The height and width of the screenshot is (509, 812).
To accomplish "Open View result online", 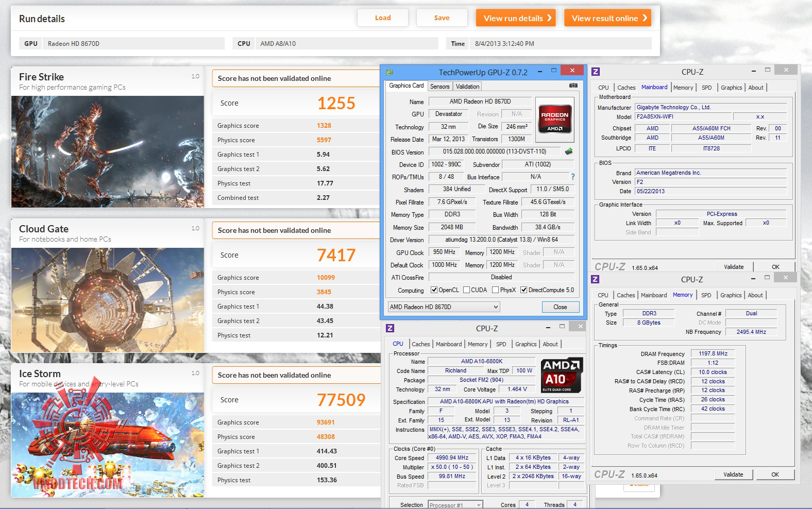I will pos(607,18).
